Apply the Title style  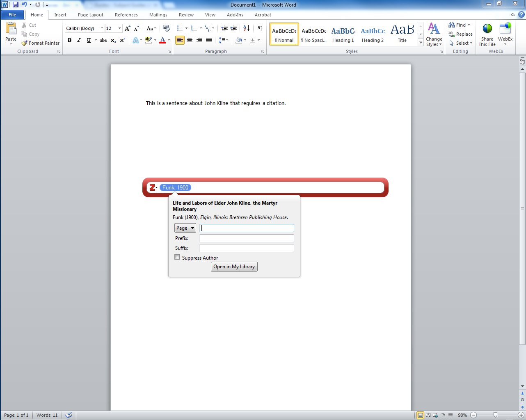402,34
